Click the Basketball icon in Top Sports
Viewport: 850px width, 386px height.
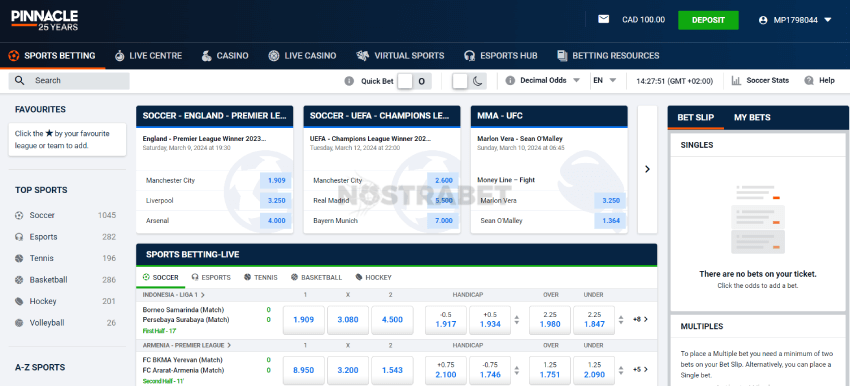tap(20, 280)
